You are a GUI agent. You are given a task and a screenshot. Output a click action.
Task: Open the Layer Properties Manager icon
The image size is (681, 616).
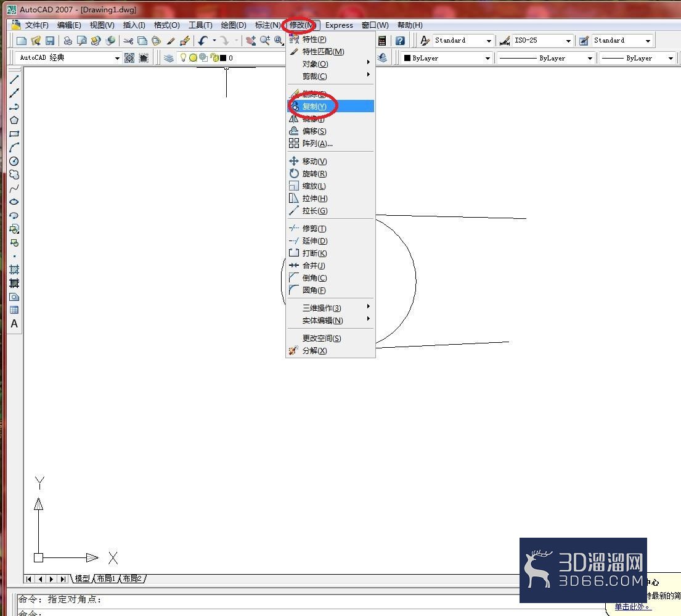point(168,58)
